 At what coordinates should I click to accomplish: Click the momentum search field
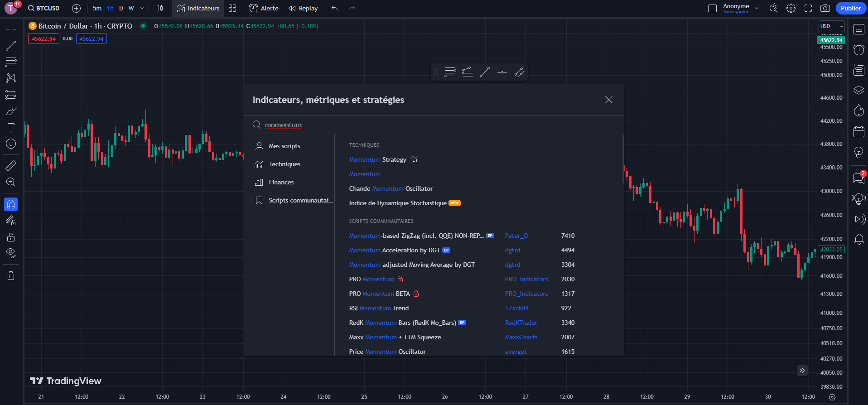(434, 125)
